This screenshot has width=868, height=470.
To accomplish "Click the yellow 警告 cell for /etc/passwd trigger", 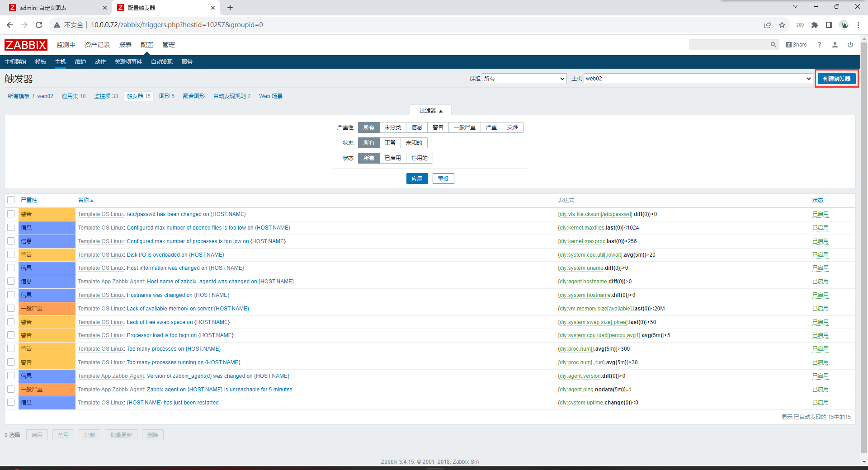I will coord(47,214).
